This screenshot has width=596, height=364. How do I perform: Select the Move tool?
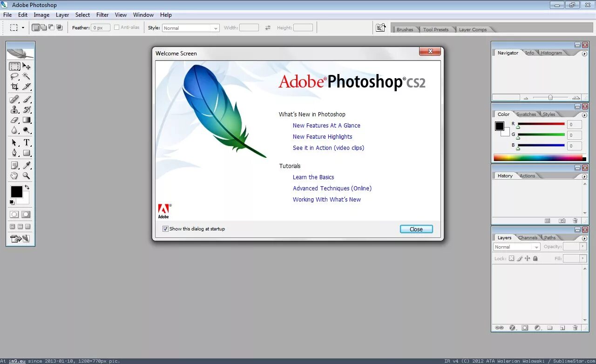[x=27, y=66]
